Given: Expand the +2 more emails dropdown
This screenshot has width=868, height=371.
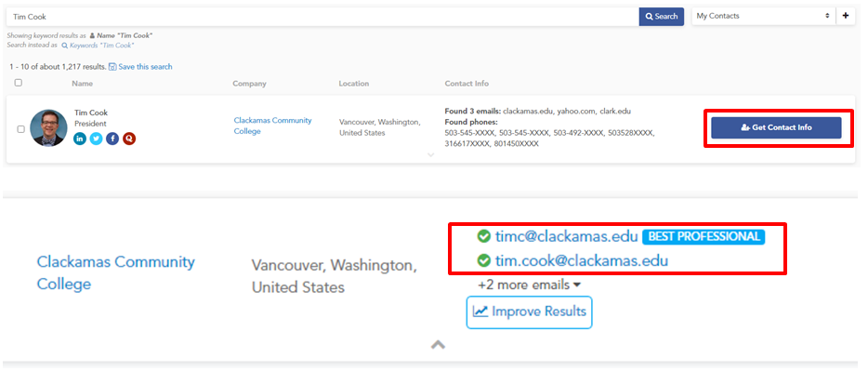Looking at the screenshot, I should [x=529, y=285].
